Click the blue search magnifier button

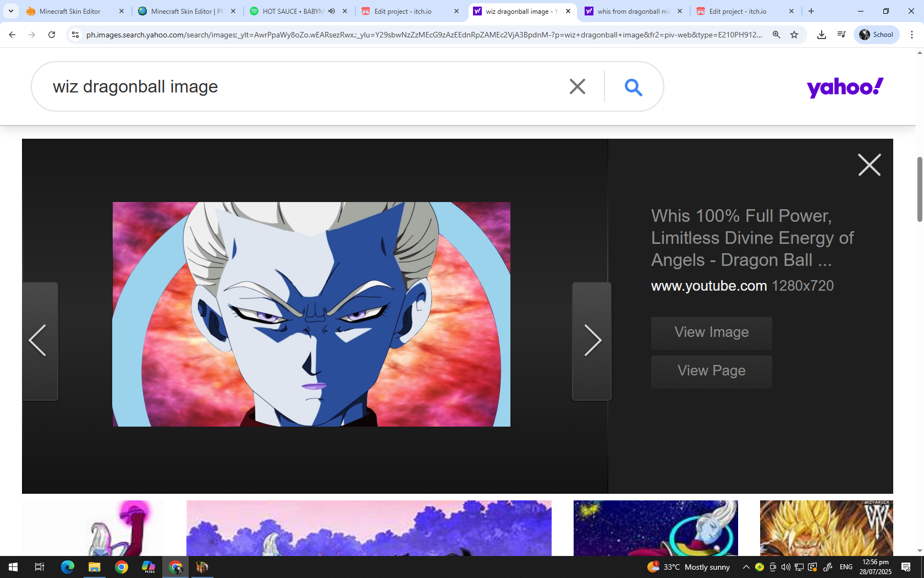point(633,87)
